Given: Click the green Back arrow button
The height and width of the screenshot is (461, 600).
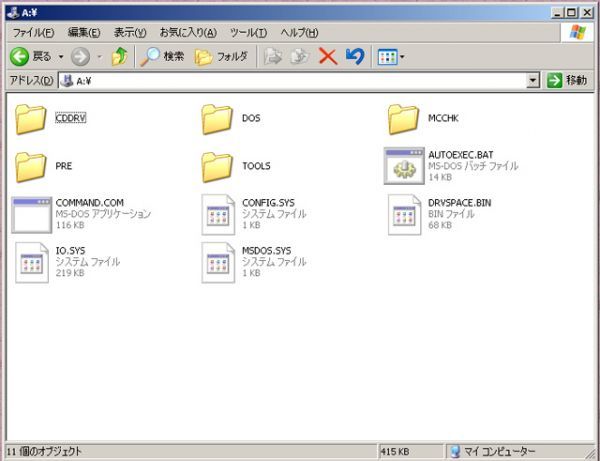Looking at the screenshot, I should point(20,57).
